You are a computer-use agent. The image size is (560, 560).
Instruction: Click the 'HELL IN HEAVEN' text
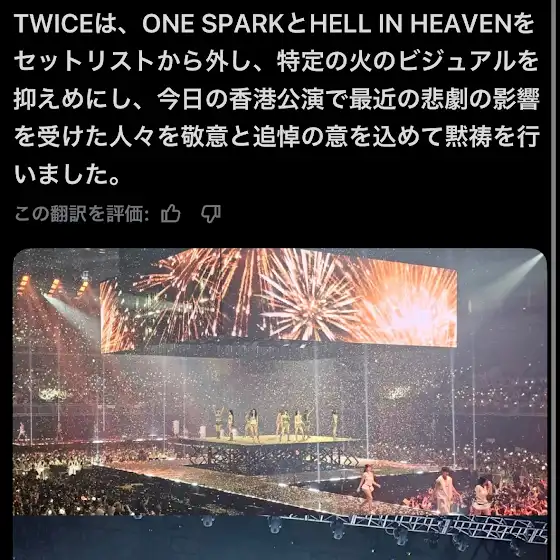click(x=410, y=24)
